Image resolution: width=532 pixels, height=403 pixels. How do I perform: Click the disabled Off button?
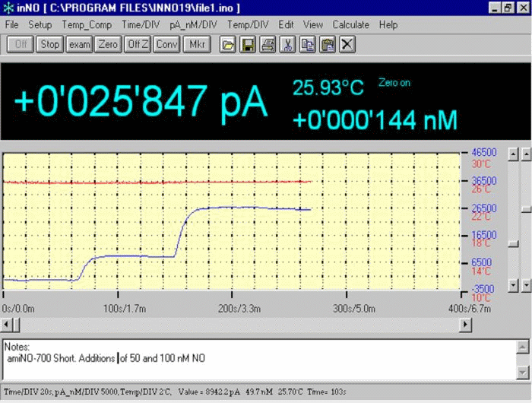(x=21, y=44)
